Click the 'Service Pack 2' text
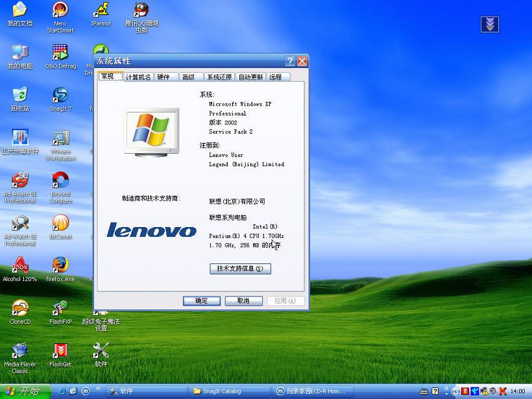 (x=231, y=132)
